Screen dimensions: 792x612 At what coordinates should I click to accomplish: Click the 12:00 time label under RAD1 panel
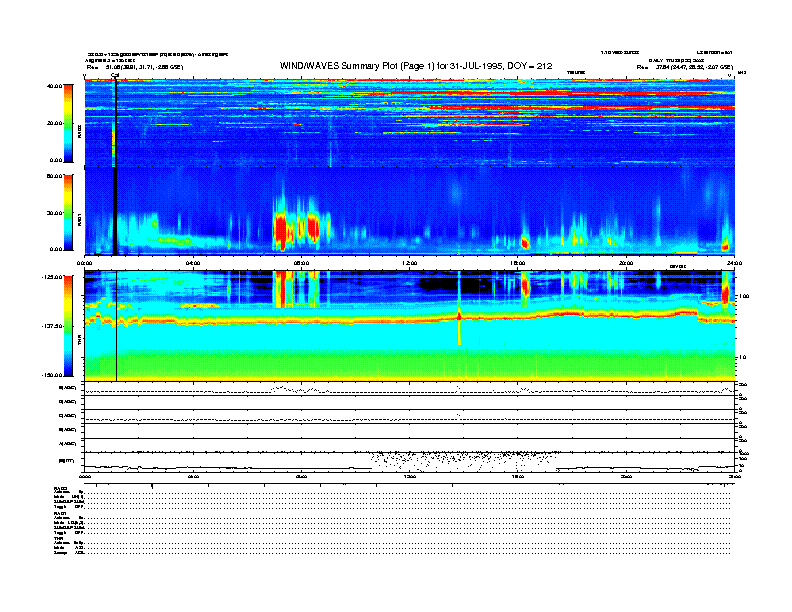pos(410,263)
